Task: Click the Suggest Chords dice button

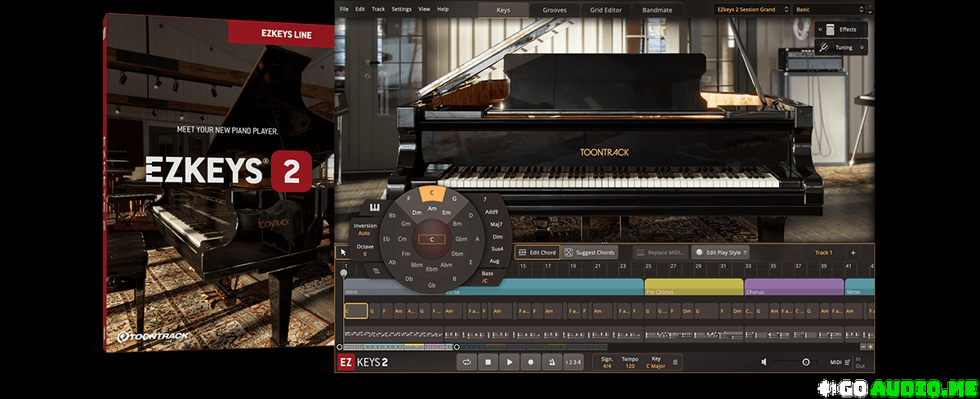Action: (x=590, y=253)
